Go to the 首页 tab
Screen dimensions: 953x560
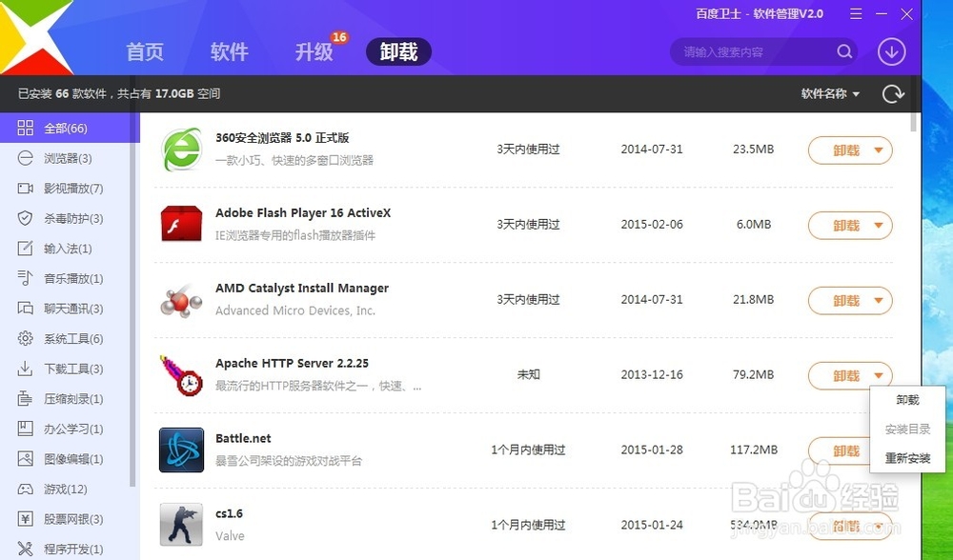click(145, 53)
